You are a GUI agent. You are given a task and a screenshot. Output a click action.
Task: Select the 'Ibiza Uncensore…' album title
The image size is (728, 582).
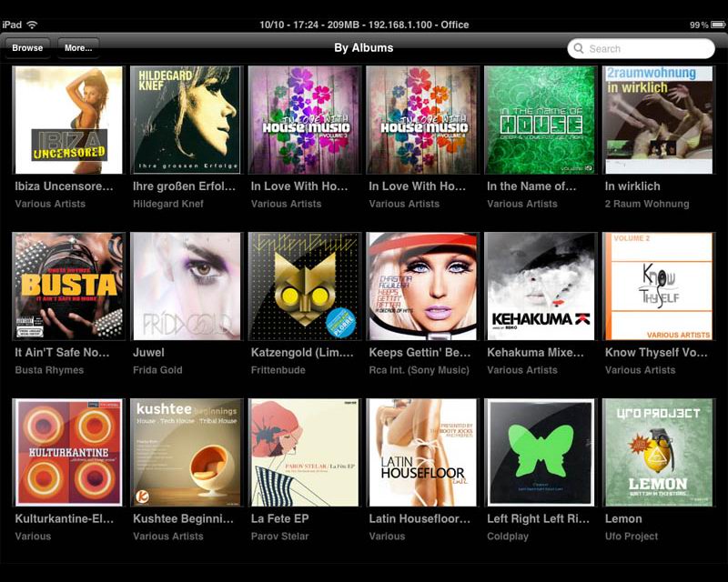(x=64, y=186)
